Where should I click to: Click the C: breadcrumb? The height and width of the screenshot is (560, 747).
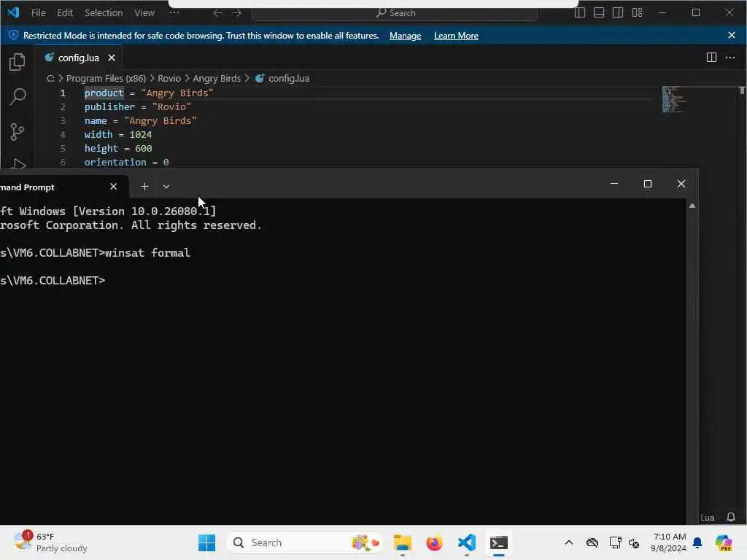50,78
